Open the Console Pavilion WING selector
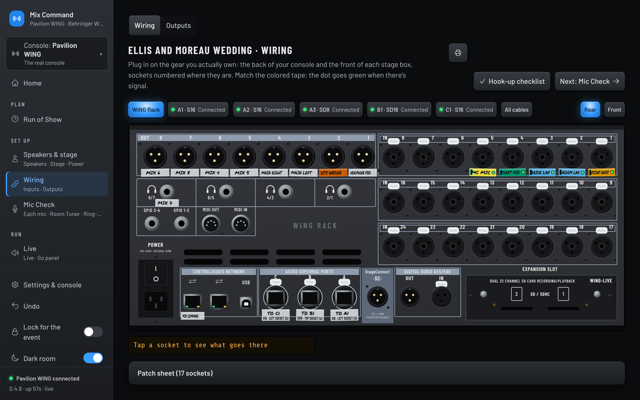Image resolution: width=640 pixels, height=400 pixels. tap(57, 53)
